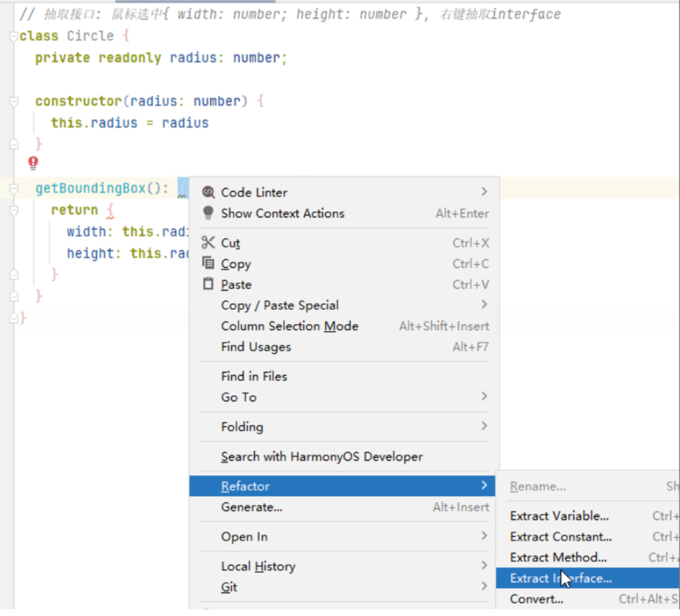The width and height of the screenshot is (680, 616).
Task: Choose Find Usages in context menu
Action: 256,346
